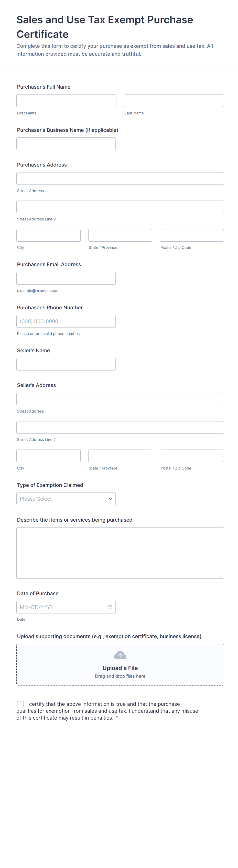Click the Purchaser's Email Address field
This screenshot has width=238, height=868.
(x=66, y=278)
